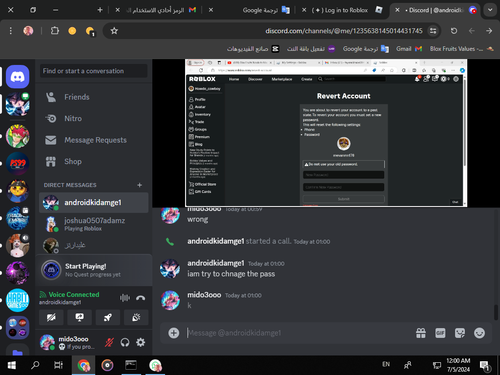500x375 pixels.
Task: Open the GIF picker
Action: click(x=440, y=333)
